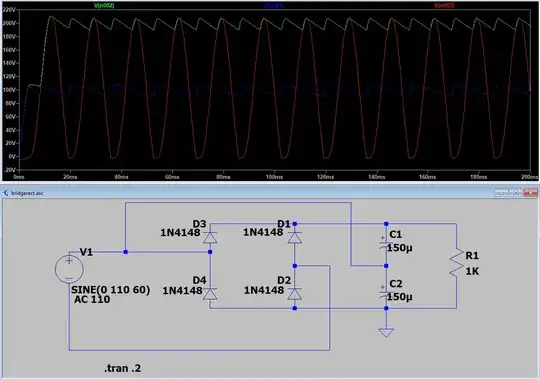Click the ground symbol below C2

[386, 332]
